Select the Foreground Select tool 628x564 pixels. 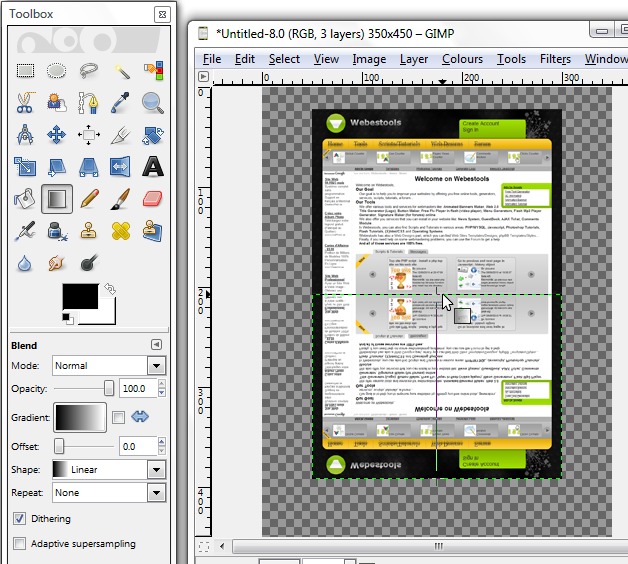(56, 103)
